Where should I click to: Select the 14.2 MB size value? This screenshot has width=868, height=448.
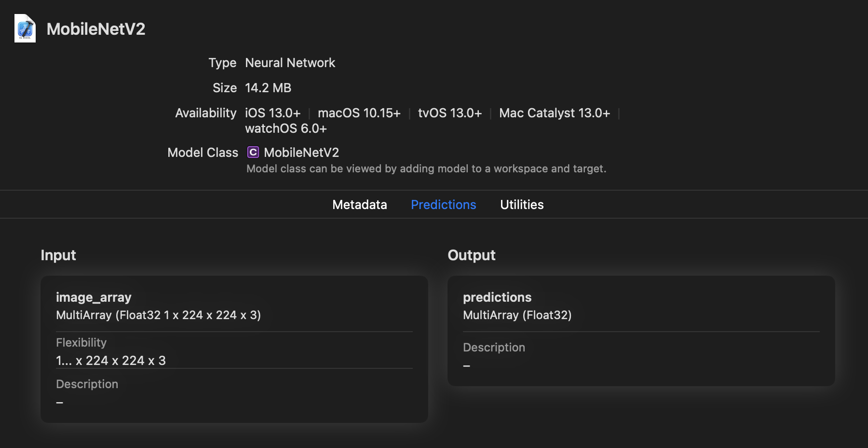tap(268, 88)
